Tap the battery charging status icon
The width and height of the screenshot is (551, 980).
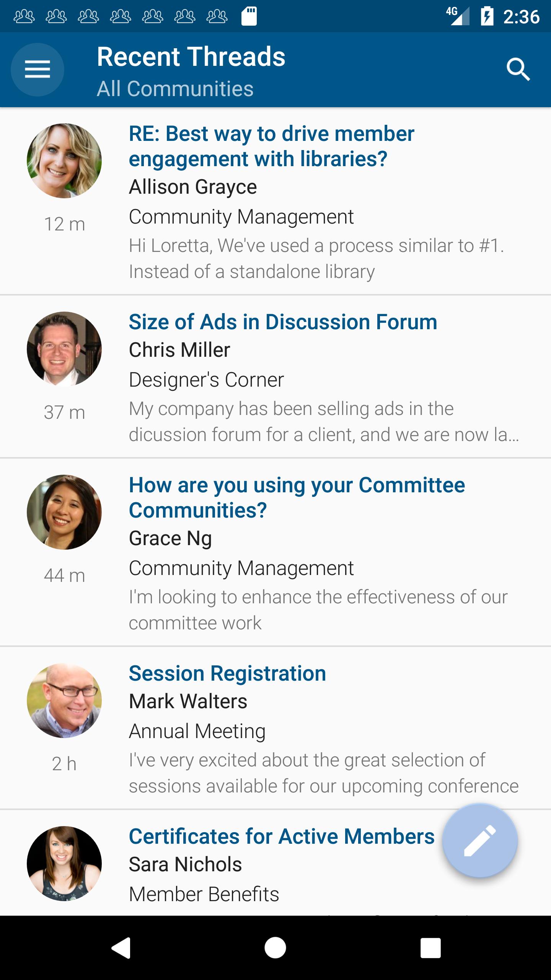(487, 16)
